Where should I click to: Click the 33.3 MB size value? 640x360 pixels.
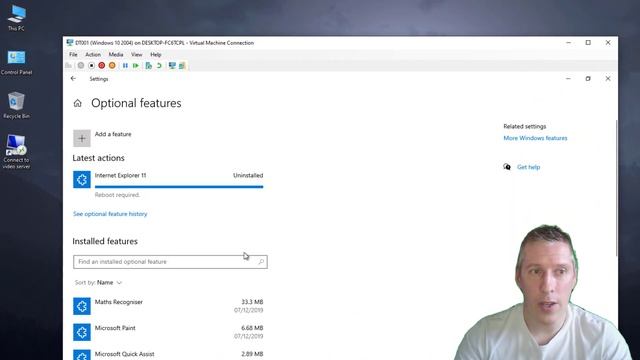pyautogui.click(x=252, y=302)
